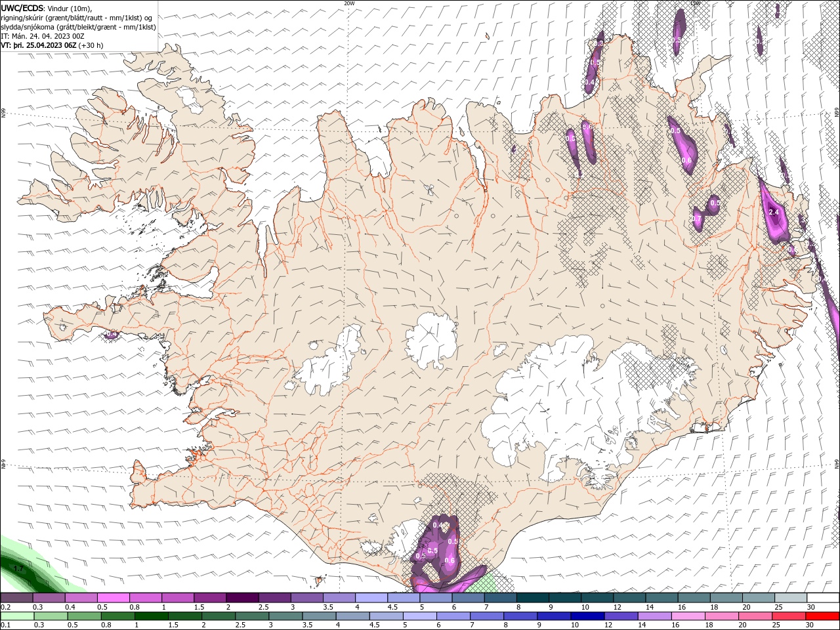Click the 0.2 label under the upper legend

tap(5, 607)
